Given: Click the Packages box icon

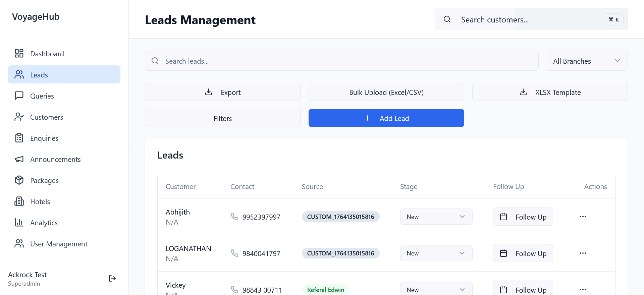Looking at the screenshot, I should tap(19, 180).
